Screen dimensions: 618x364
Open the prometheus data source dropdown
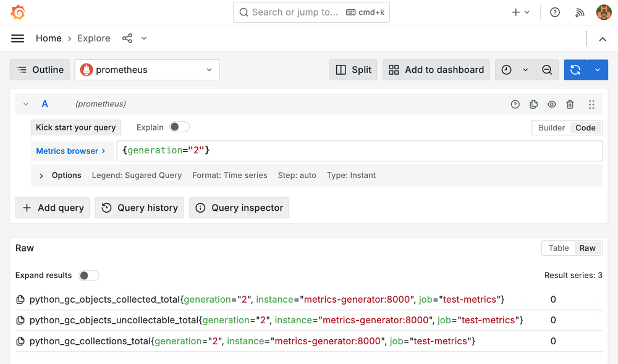[x=147, y=70]
